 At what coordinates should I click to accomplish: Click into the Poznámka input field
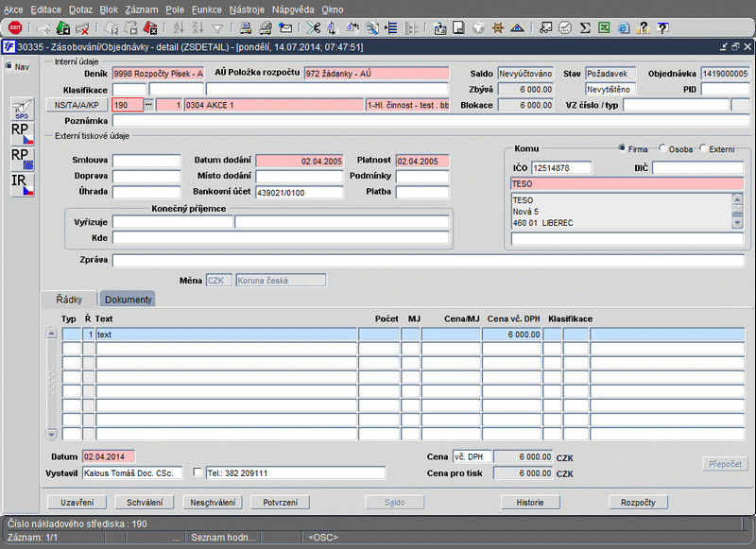tap(431, 121)
